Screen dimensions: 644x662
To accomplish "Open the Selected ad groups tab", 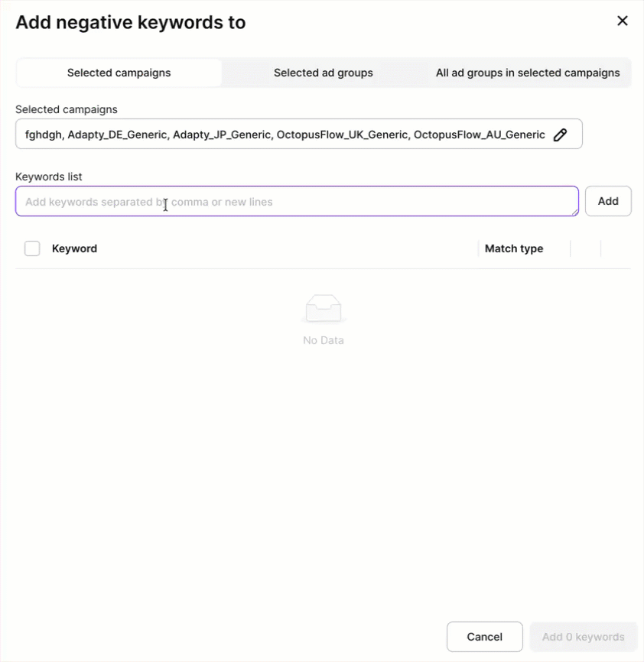I will [324, 73].
